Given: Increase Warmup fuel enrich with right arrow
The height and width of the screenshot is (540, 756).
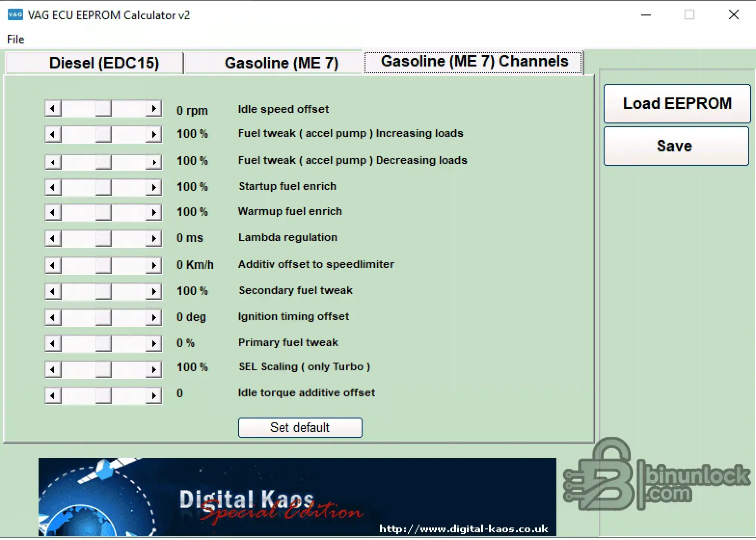Looking at the screenshot, I should [154, 213].
